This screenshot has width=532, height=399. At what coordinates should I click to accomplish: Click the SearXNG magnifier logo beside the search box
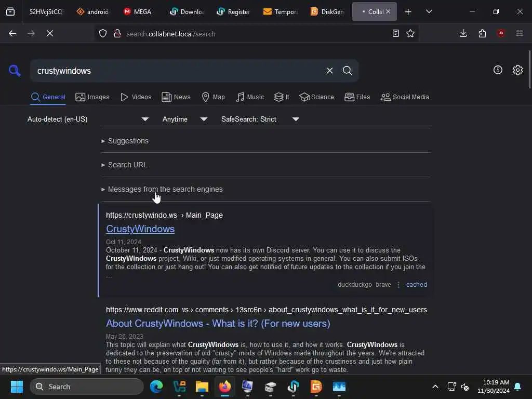(15, 71)
